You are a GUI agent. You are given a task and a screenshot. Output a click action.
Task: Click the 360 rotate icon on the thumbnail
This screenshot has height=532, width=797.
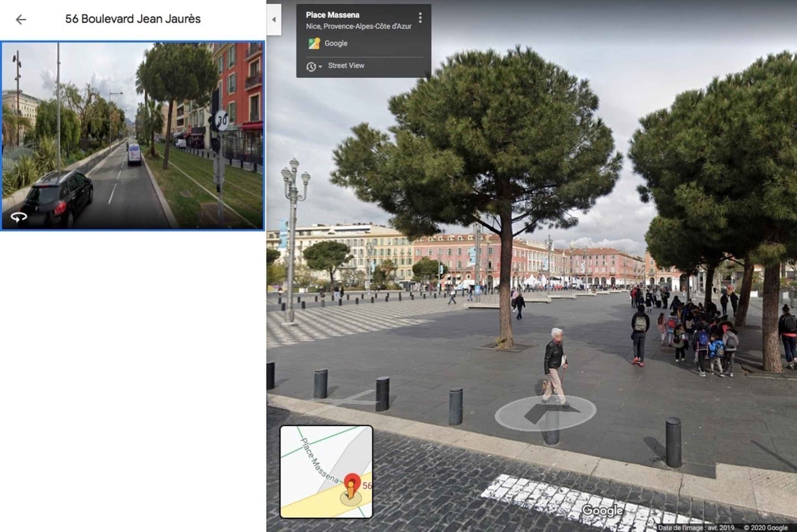point(19,217)
